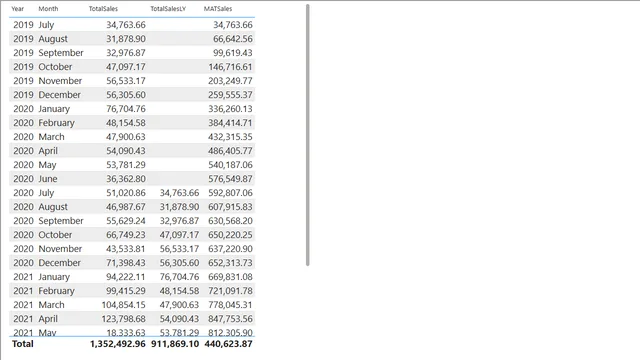
Task: Click the 2020 March month cell
Action: pyautogui.click(x=51, y=137)
